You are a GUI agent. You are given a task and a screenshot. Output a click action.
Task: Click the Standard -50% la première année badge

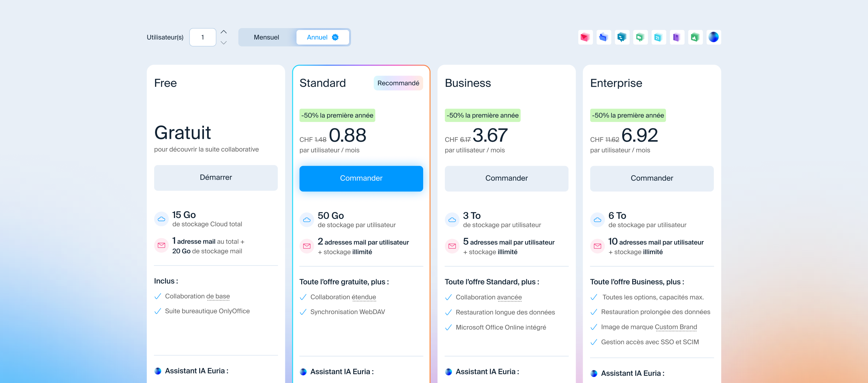[x=337, y=115]
